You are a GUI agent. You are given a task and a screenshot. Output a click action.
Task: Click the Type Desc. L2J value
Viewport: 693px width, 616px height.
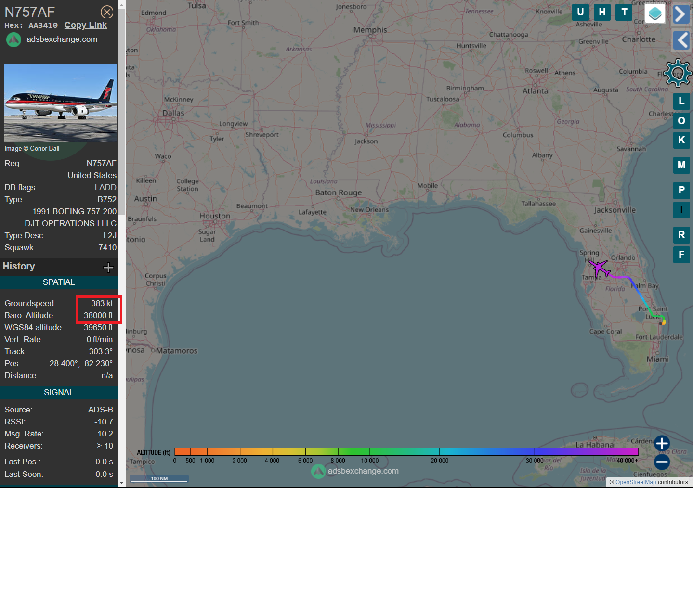click(x=110, y=235)
